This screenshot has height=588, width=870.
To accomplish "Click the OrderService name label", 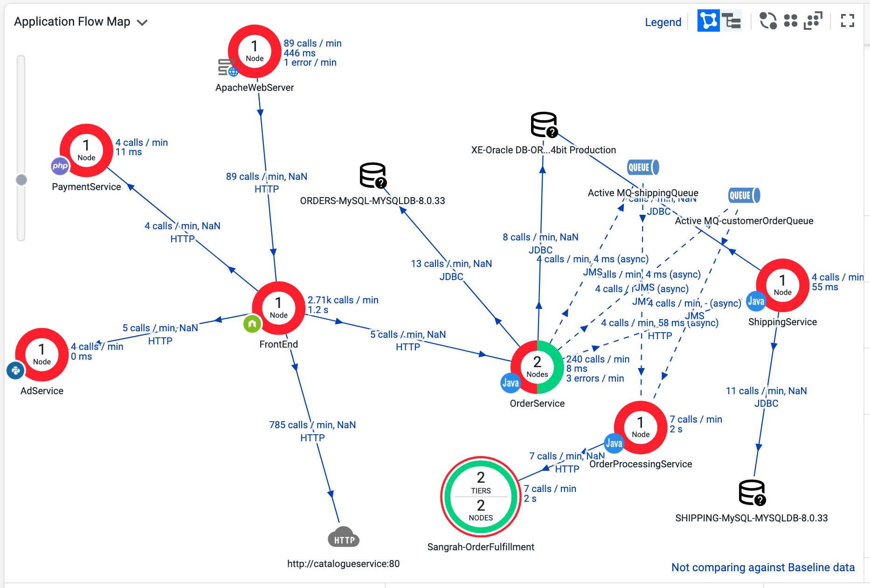I will pyautogui.click(x=537, y=403).
